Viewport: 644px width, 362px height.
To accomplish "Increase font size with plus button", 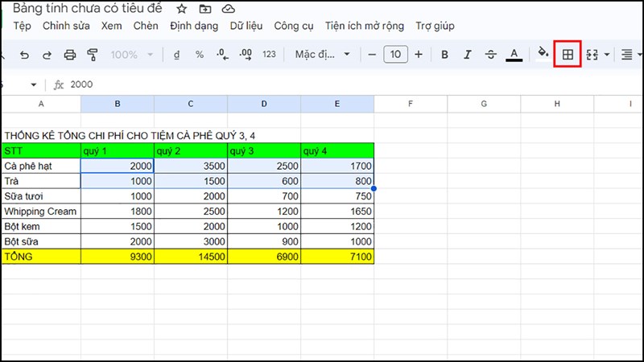I will pyautogui.click(x=419, y=54).
